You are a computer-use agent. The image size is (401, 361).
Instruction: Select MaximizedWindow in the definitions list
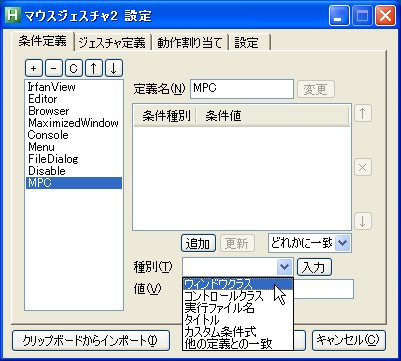click(x=74, y=123)
